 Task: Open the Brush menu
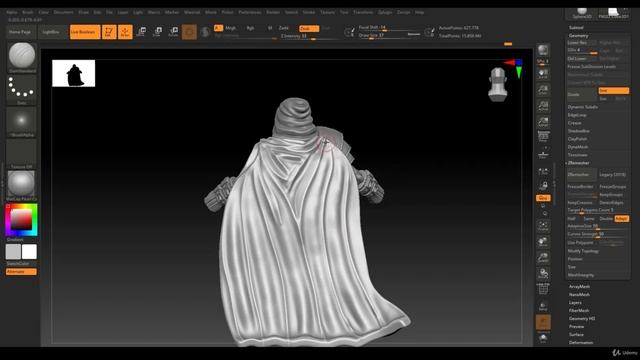[28, 12]
